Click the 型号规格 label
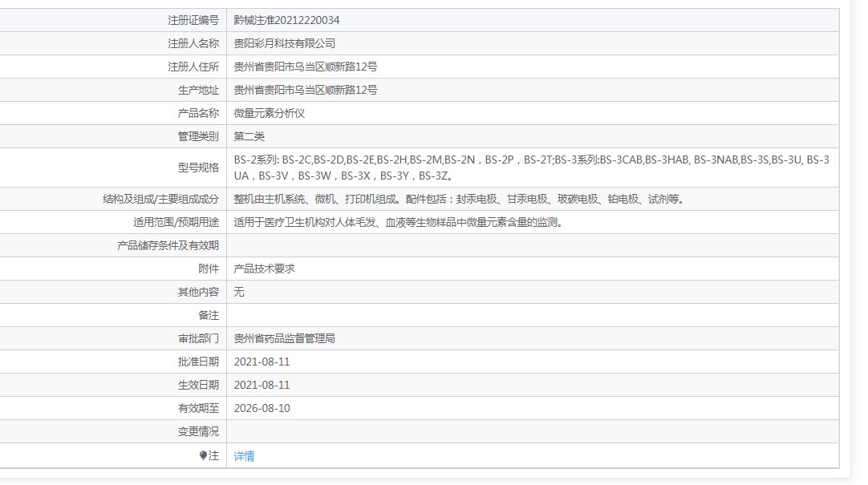 [x=198, y=168]
